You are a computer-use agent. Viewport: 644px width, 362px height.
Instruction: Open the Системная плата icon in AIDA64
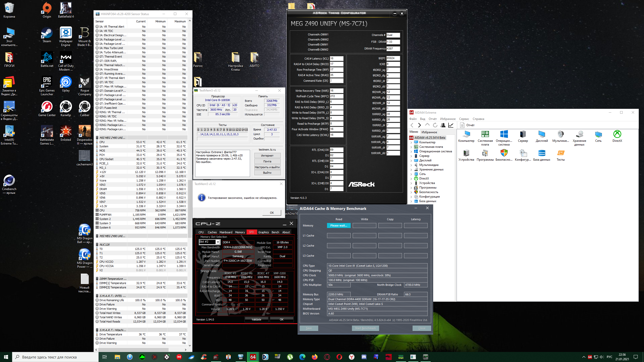(x=485, y=134)
